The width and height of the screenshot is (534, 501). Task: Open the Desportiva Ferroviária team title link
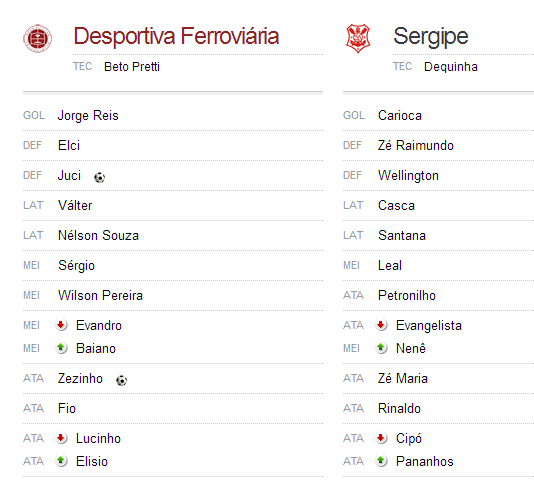176,36
